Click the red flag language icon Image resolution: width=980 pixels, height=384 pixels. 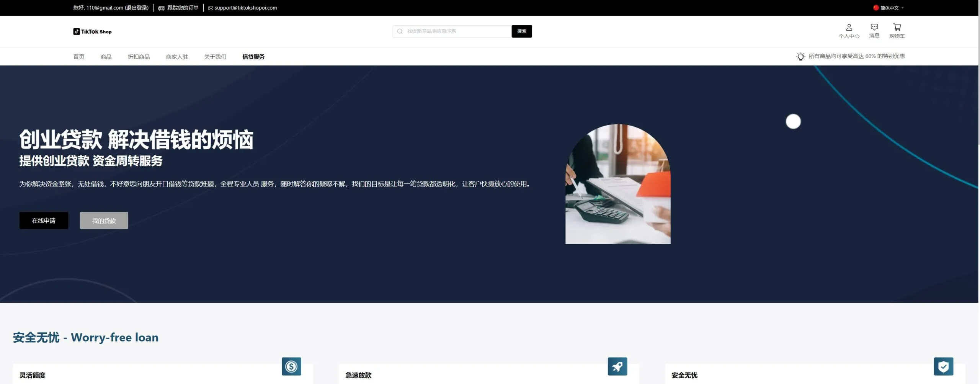point(875,8)
